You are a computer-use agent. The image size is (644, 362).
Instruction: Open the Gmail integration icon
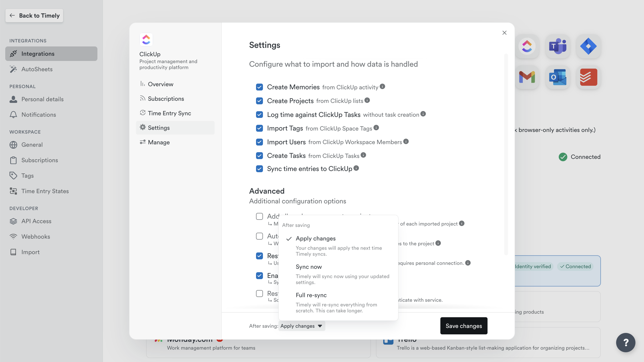coord(527,77)
